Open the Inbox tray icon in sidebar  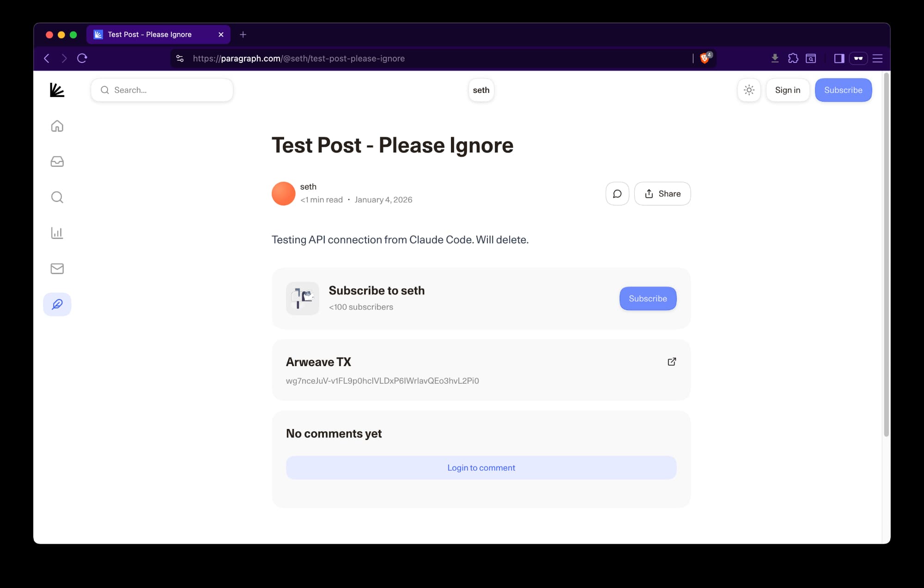(x=57, y=161)
